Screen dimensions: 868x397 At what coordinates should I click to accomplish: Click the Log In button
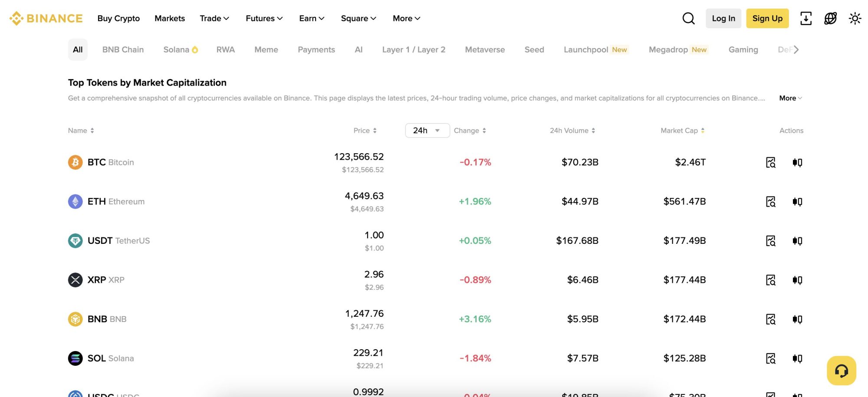click(723, 18)
